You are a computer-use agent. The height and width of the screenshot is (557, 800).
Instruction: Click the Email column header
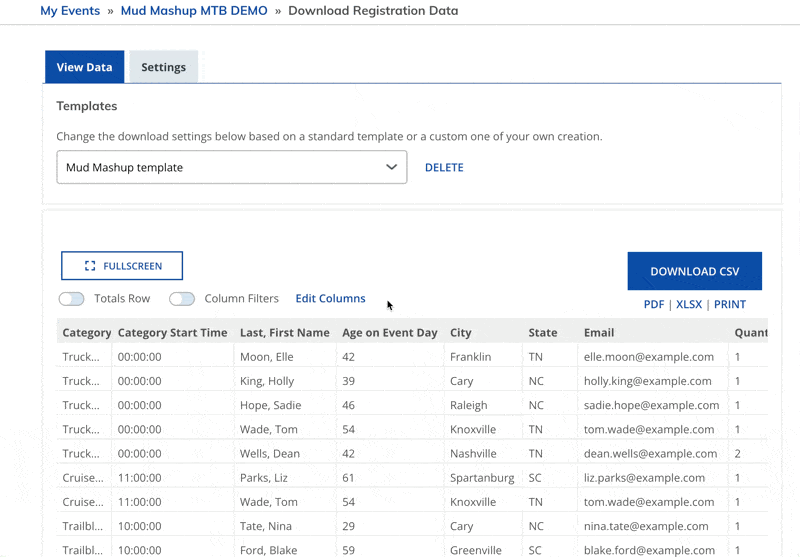pyautogui.click(x=599, y=333)
